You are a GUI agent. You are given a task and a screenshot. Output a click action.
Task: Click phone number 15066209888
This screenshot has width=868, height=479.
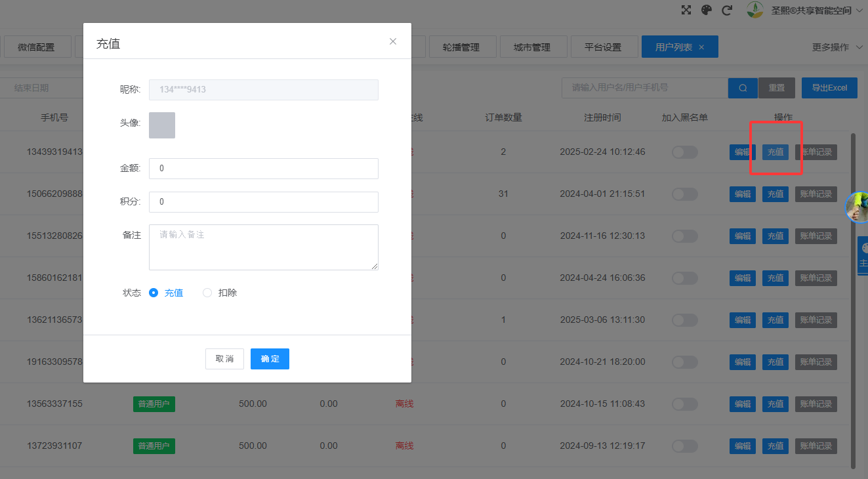point(54,194)
